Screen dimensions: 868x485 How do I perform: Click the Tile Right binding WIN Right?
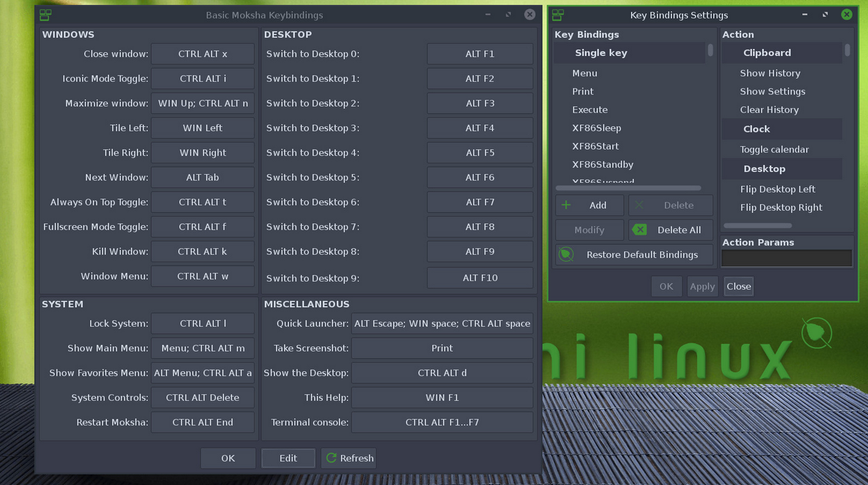[x=202, y=153]
